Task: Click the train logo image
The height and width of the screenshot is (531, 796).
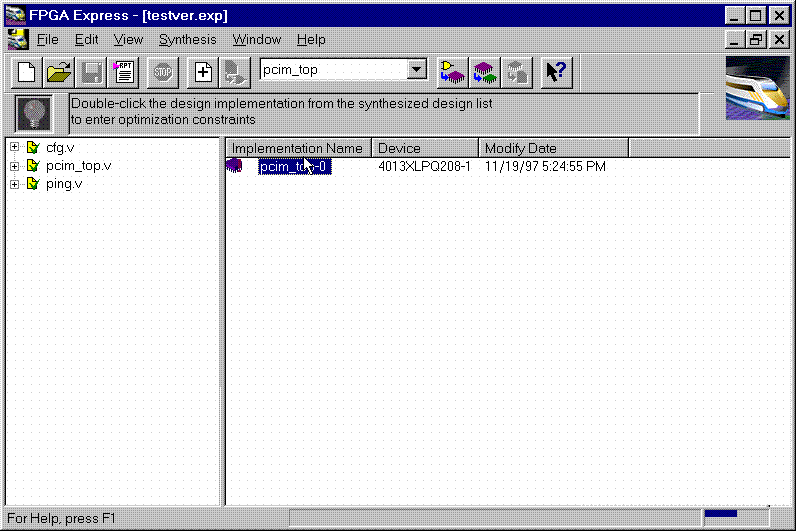Action: point(757,88)
